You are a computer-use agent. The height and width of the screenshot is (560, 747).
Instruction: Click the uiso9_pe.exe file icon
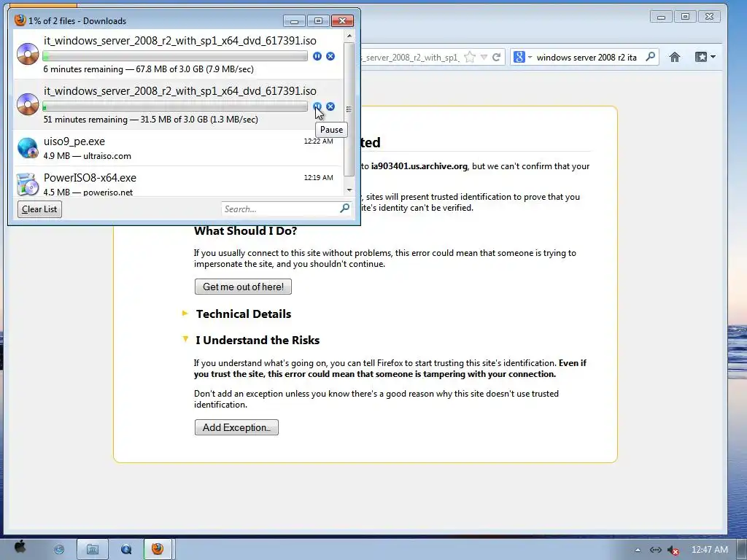28,147
